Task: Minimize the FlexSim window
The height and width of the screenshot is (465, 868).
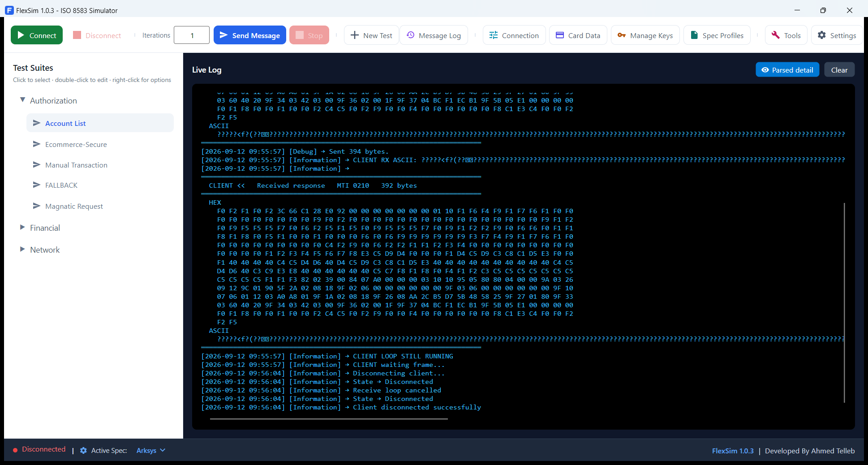Action: 797,10
